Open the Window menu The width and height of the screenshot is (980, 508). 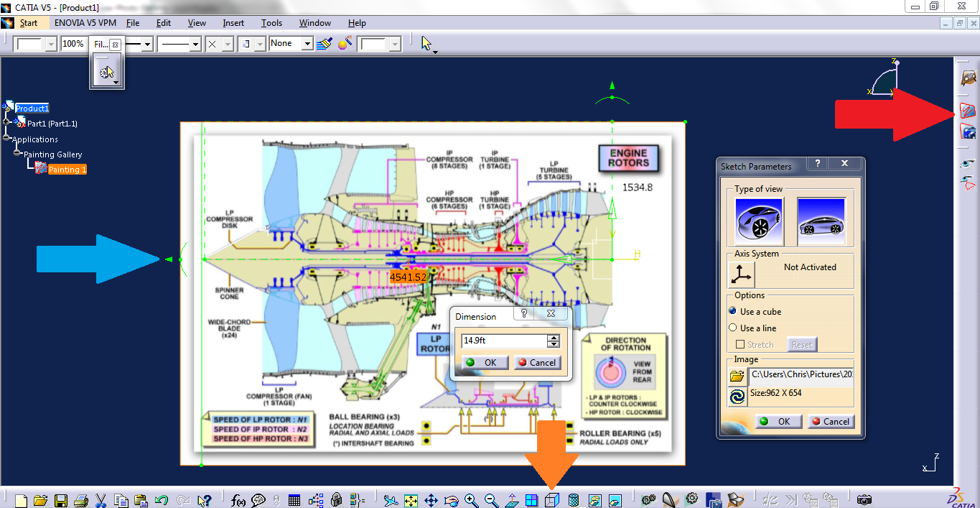[315, 23]
